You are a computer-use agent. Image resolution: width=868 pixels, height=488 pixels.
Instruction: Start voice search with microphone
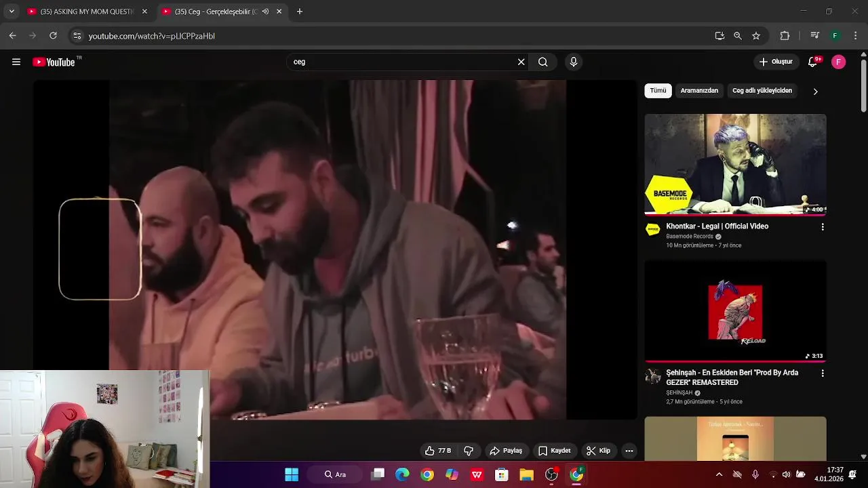[x=574, y=62]
